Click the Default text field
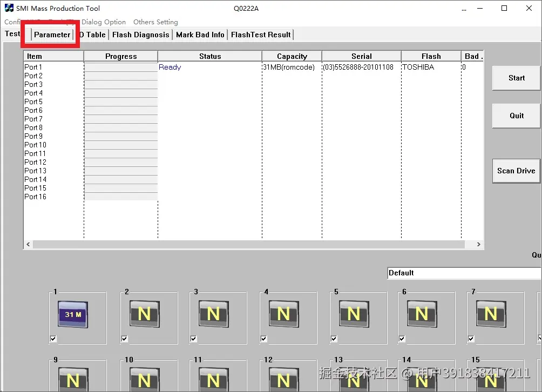542x392 pixels. coord(464,273)
